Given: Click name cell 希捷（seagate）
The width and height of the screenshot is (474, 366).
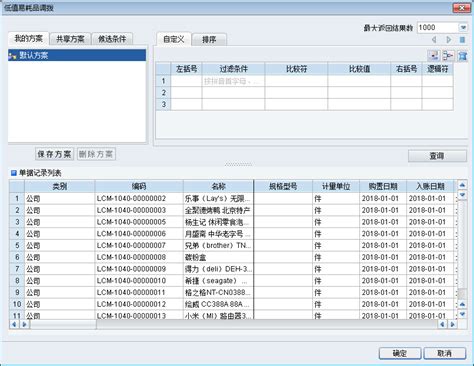Looking at the screenshot, I should (x=218, y=281).
